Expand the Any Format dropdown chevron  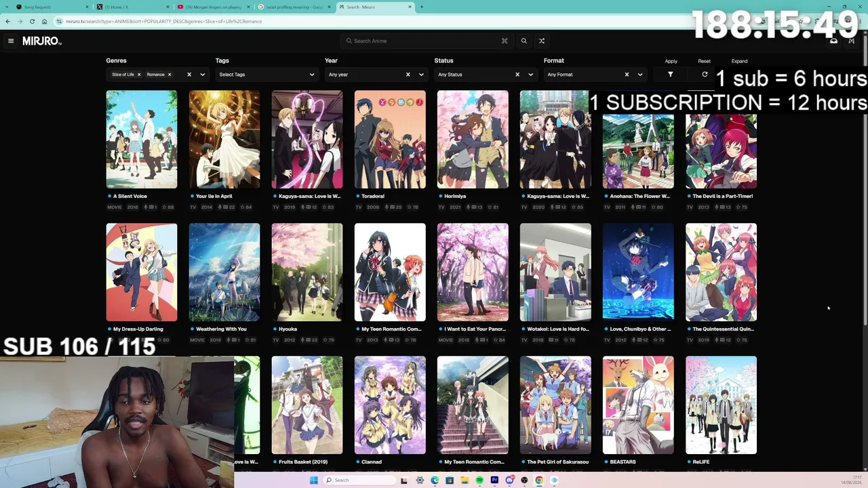point(640,75)
